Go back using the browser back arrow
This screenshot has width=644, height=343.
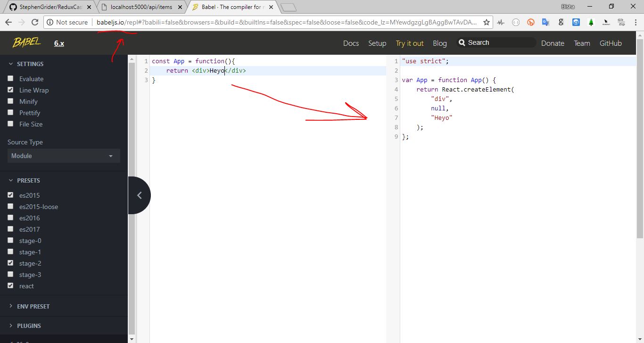pos(8,22)
